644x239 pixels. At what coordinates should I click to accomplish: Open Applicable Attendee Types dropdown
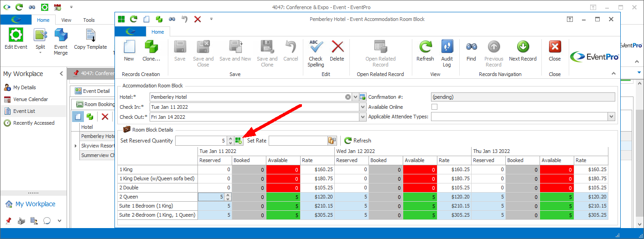pos(611,117)
